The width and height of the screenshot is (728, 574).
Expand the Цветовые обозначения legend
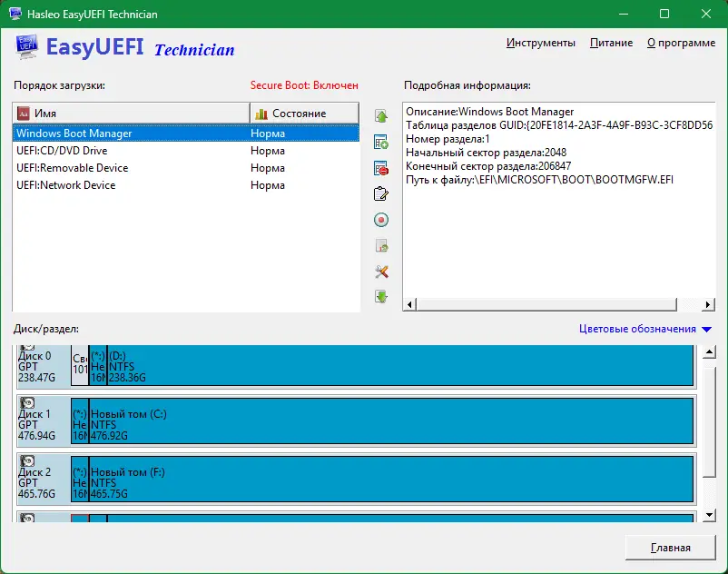click(x=644, y=329)
